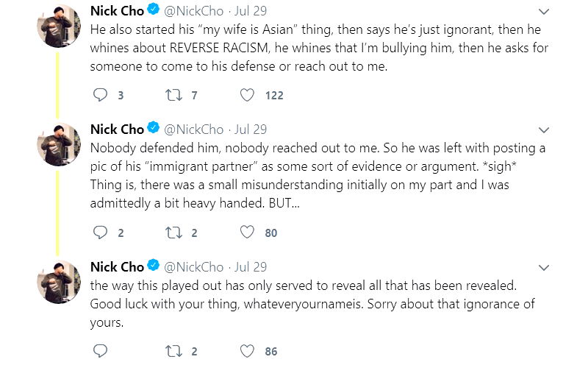Click the avatar on the third tweet
The image size is (588, 365).
(59, 283)
